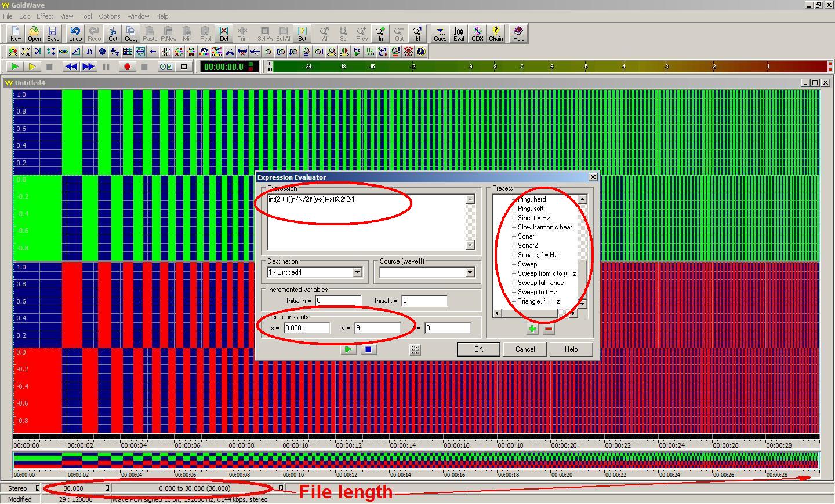Open the Window menu
The height and width of the screenshot is (504, 835).
click(138, 16)
